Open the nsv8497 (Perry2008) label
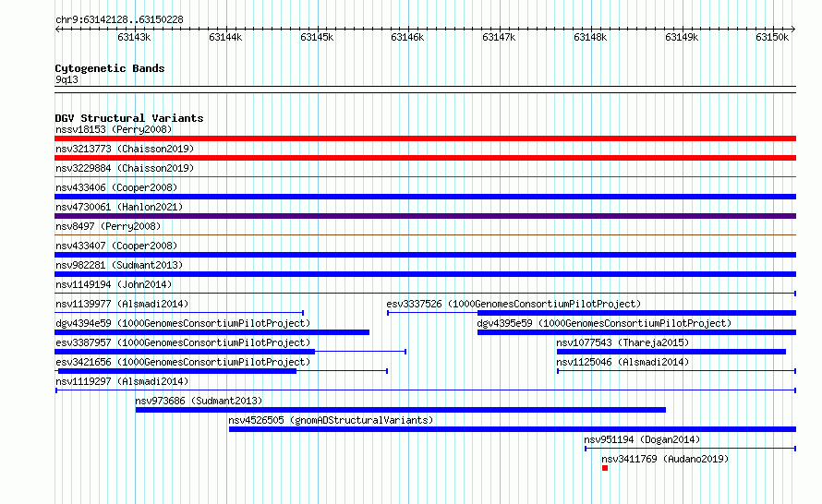 coord(108,226)
